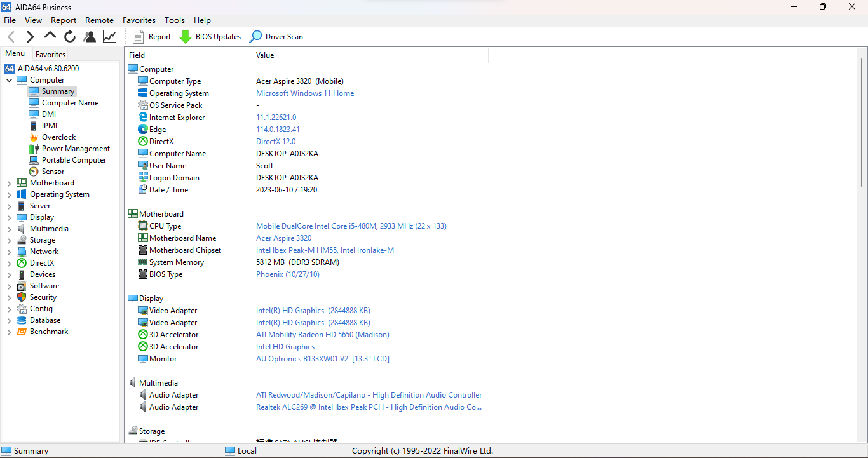
Task: Open the Intel Ibex Peak-M HM55 chipset link
Action: tap(325, 250)
